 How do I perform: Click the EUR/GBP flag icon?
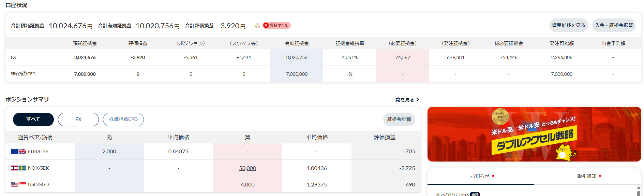[18, 151]
